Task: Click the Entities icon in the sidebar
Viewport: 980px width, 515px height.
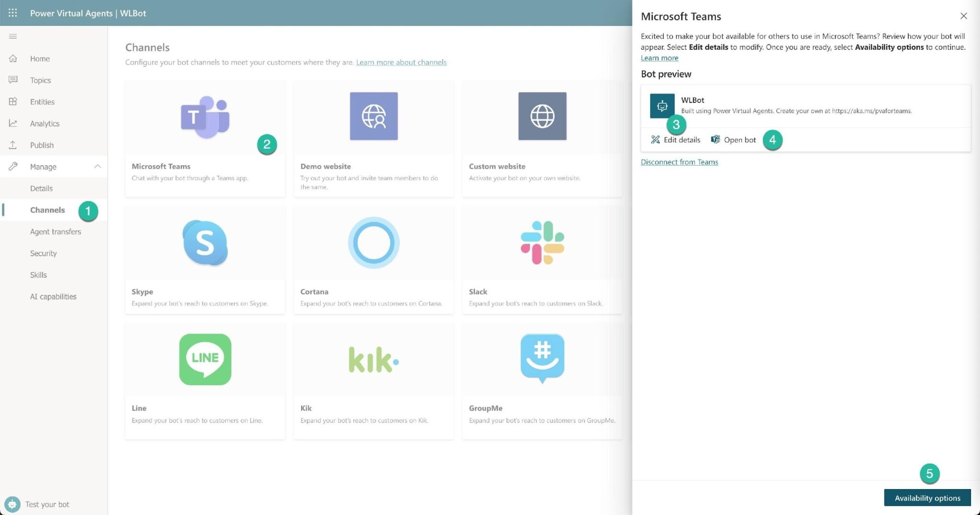Action: pos(13,101)
